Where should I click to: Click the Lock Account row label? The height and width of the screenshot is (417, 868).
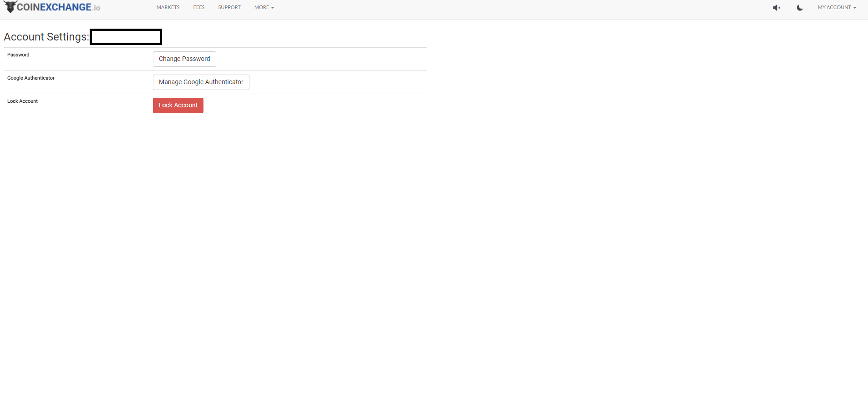coord(22,101)
